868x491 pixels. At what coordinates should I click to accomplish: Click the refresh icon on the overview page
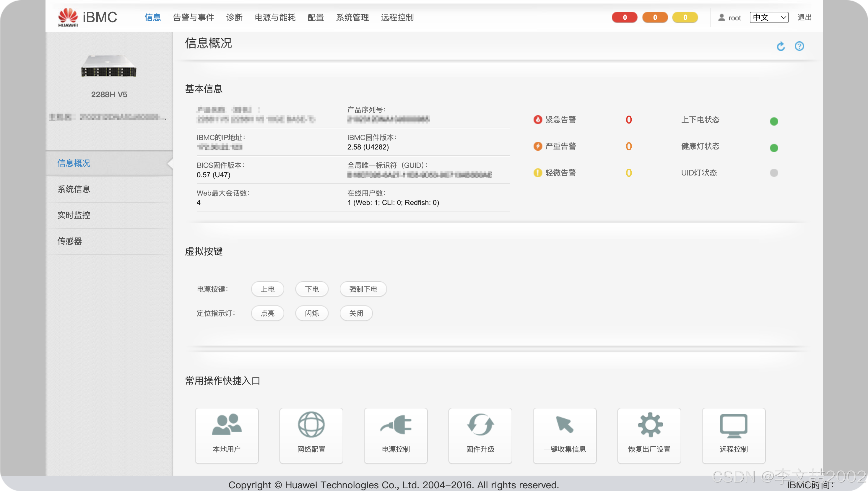point(781,46)
